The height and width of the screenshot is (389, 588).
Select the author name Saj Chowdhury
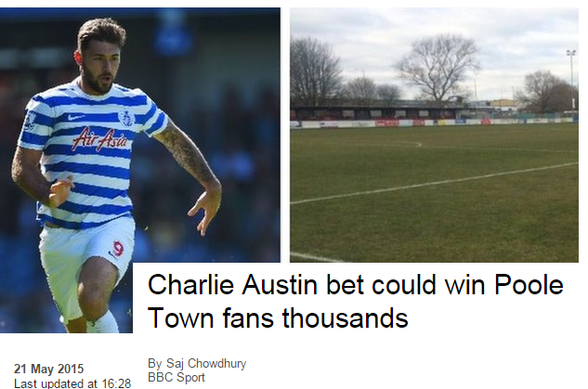[x=206, y=363]
